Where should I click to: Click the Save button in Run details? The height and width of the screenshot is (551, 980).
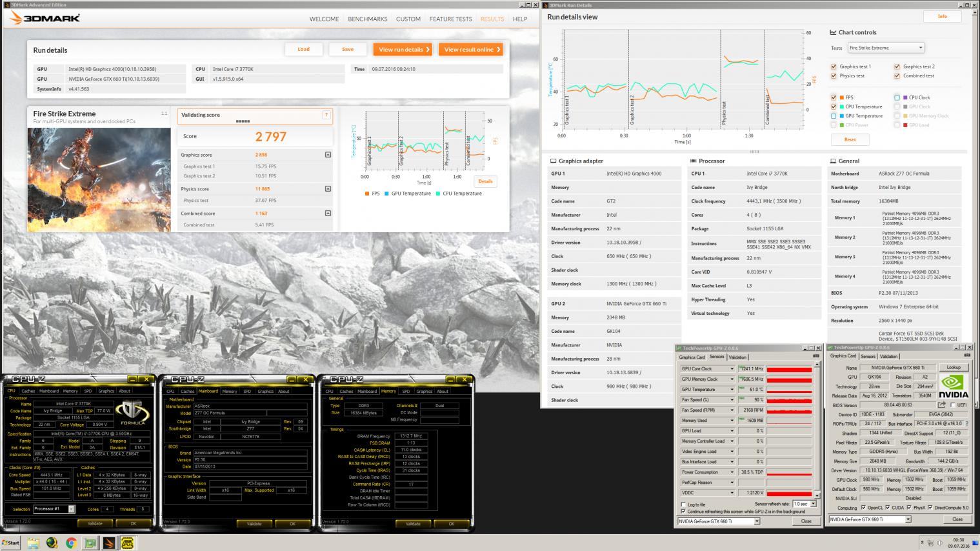tap(348, 49)
